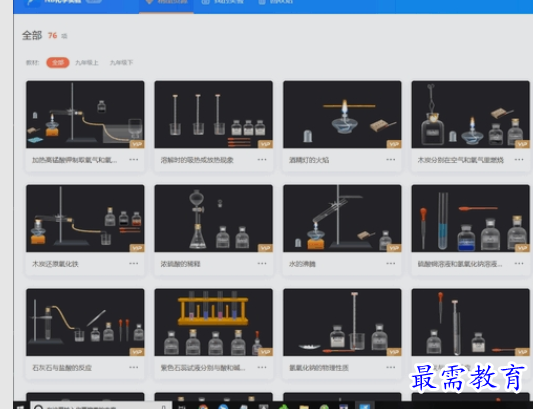Open more options for 紫色石蕊试液 card
This screenshot has height=409, width=533.
pos(262,367)
